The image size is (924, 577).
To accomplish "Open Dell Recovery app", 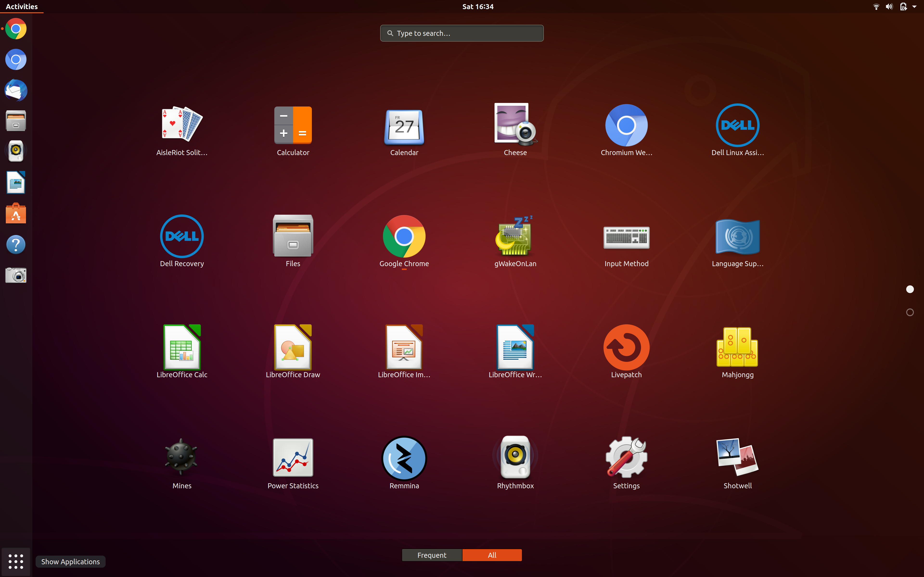I will pos(182,237).
